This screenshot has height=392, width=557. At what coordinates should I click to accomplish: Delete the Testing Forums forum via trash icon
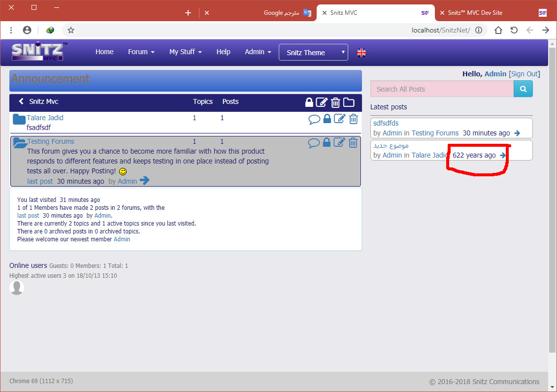pyautogui.click(x=353, y=143)
